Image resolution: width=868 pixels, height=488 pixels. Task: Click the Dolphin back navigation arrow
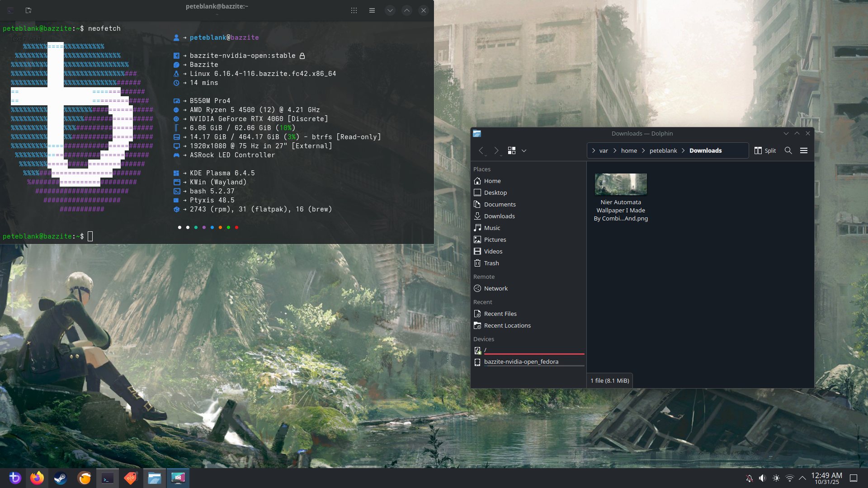click(481, 150)
